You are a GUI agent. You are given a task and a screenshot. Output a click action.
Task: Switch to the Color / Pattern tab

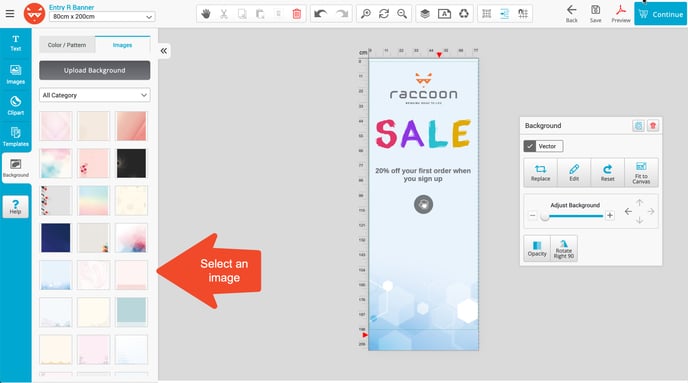[x=67, y=45]
